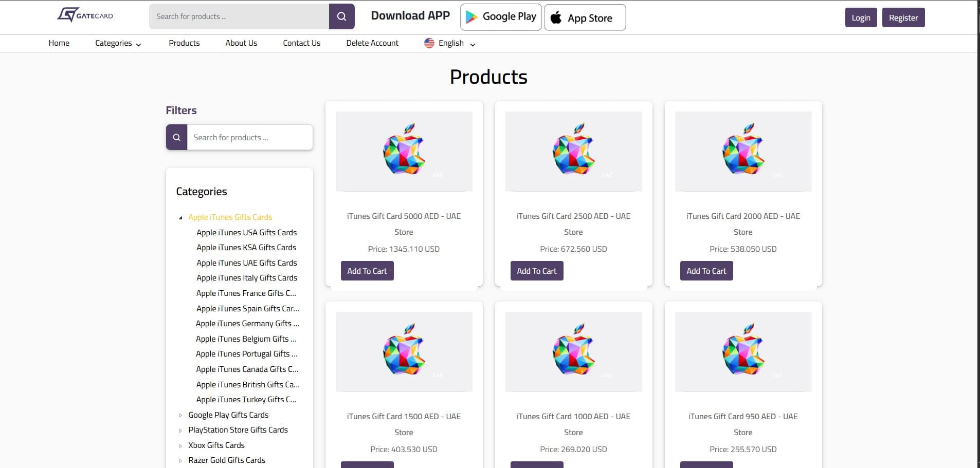This screenshot has width=980, height=468.
Task: Open the 2000 AED gift card image
Action: click(x=743, y=152)
